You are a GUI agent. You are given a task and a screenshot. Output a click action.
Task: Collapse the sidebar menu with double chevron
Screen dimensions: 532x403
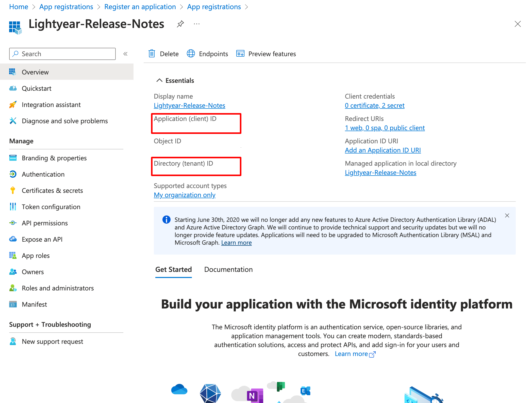[125, 54]
